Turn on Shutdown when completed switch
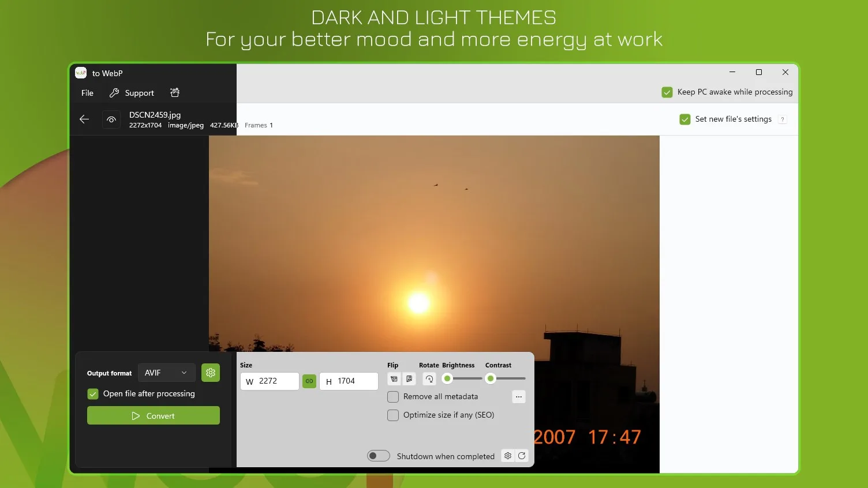Screen dimensions: 868x488 pyautogui.click(x=379, y=456)
